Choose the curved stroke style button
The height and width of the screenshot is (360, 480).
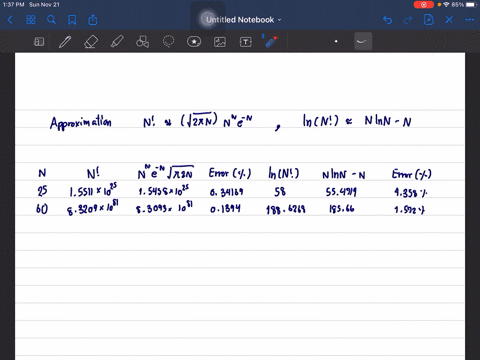(x=363, y=41)
